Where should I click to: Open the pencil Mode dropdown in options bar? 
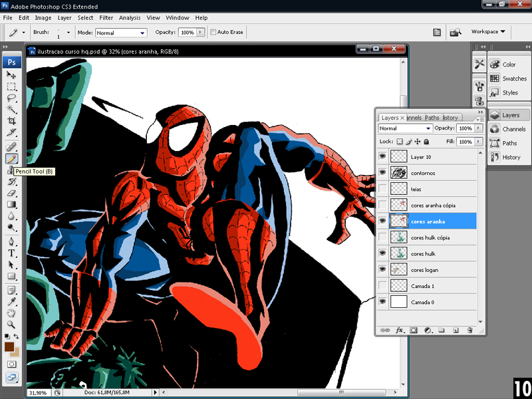(121, 33)
